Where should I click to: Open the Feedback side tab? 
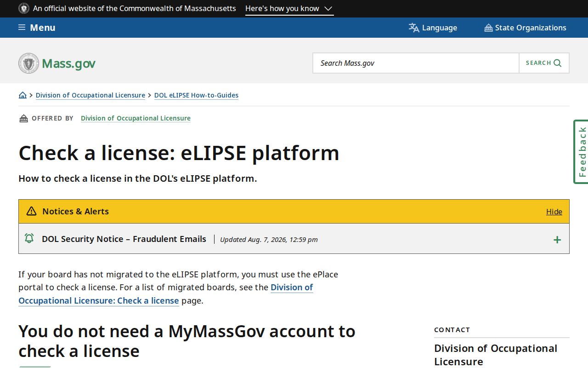[581, 152]
